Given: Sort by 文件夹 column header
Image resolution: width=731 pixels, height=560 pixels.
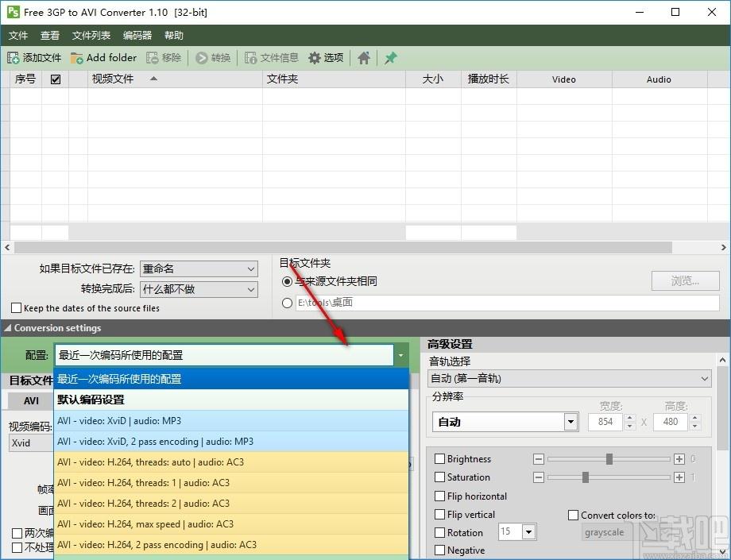Looking at the screenshot, I should coord(334,79).
